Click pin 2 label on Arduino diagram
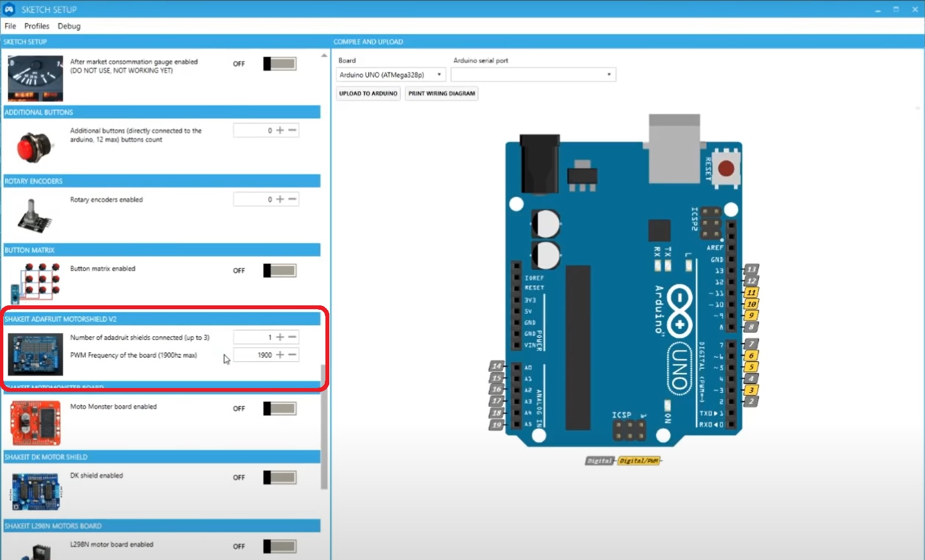925x560 pixels. pyautogui.click(x=751, y=402)
